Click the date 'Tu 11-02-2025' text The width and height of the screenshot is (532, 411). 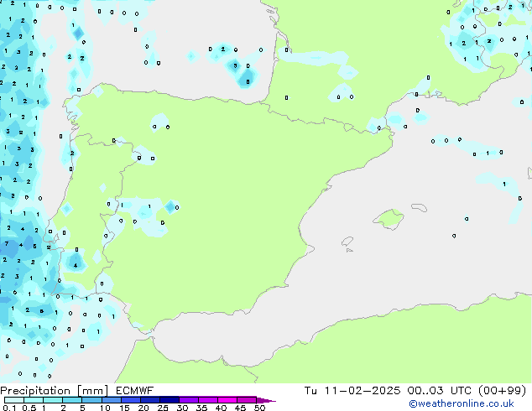coord(352,391)
